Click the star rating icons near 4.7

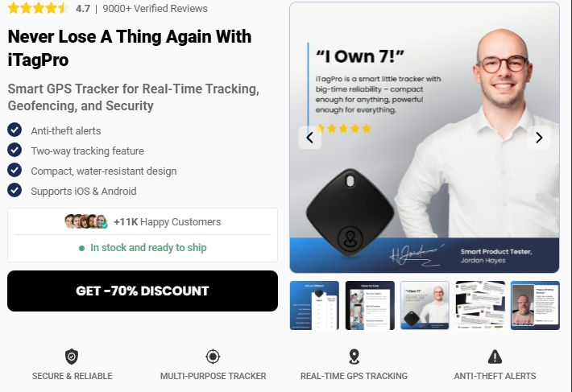39,8
